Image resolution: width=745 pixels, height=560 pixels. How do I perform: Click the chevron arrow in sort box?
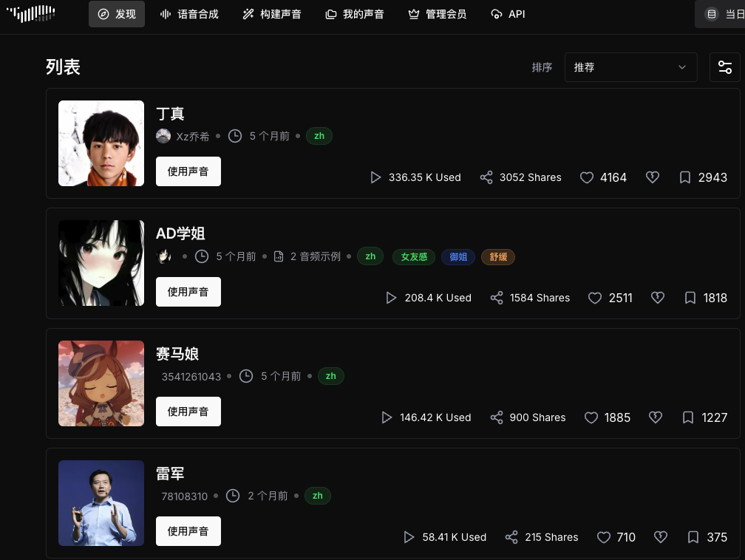(x=681, y=67)
